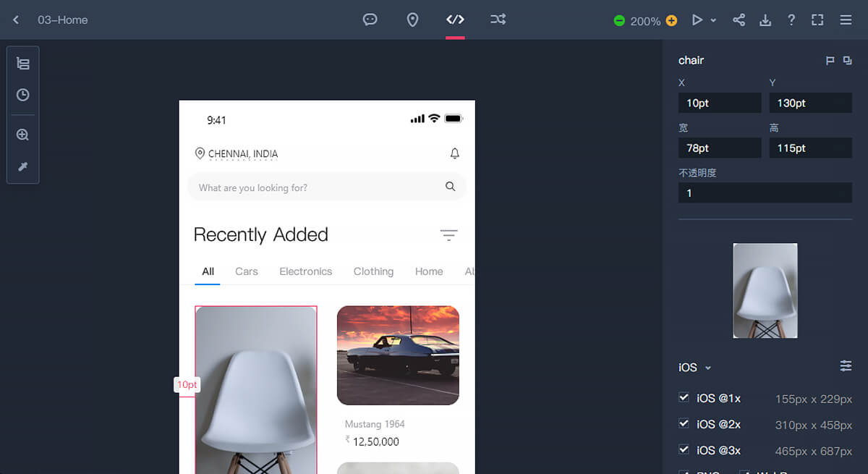Image resolution: width=868 pixels, height=474 pixels.
Task: Select the Cars tab in mockup
Action: tap(247, 271)
